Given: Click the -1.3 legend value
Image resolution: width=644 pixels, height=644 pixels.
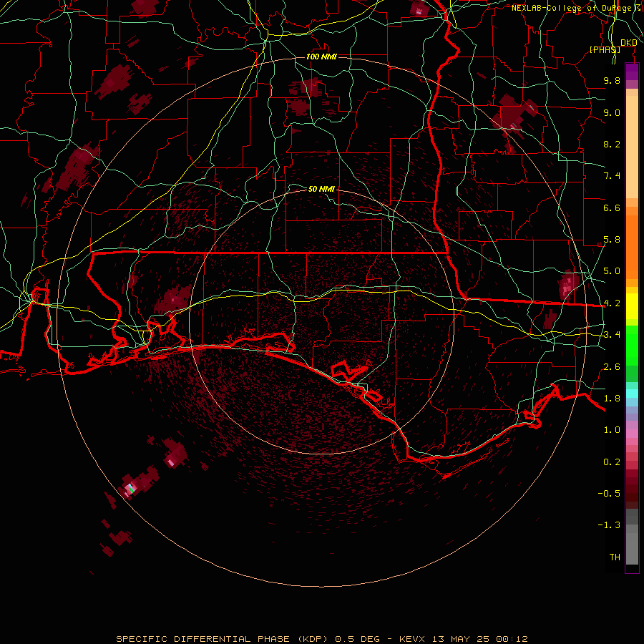Looking at the screenshot, I should pos(609,525).
